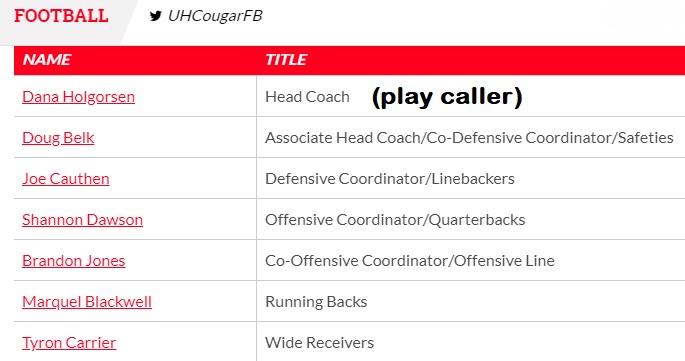Open Shannon Dawson's profile link

click(83, 219)
